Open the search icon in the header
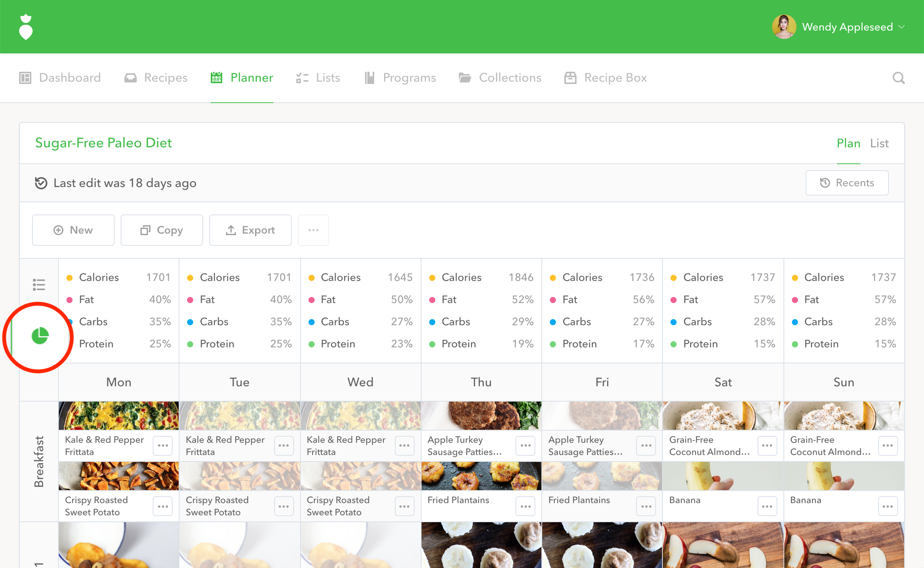This screenshot has width=924, height=568. 899,78
